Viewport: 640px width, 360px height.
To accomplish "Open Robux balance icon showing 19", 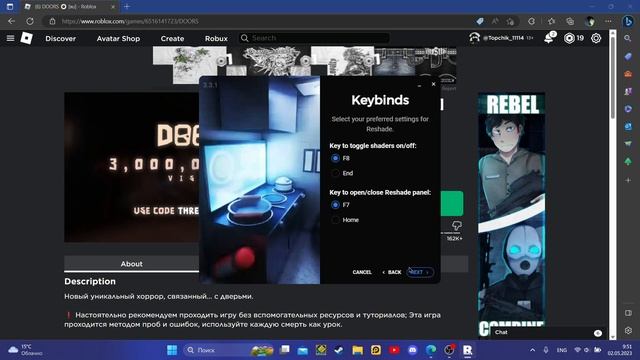I will point(569,38).
